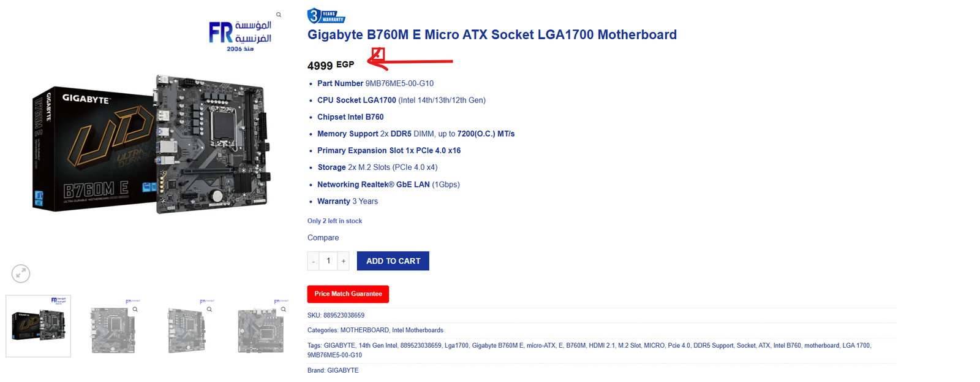Click the 3 Years Warranty badge icon
This screenshot has width=980, height=382.
(326, 15)
